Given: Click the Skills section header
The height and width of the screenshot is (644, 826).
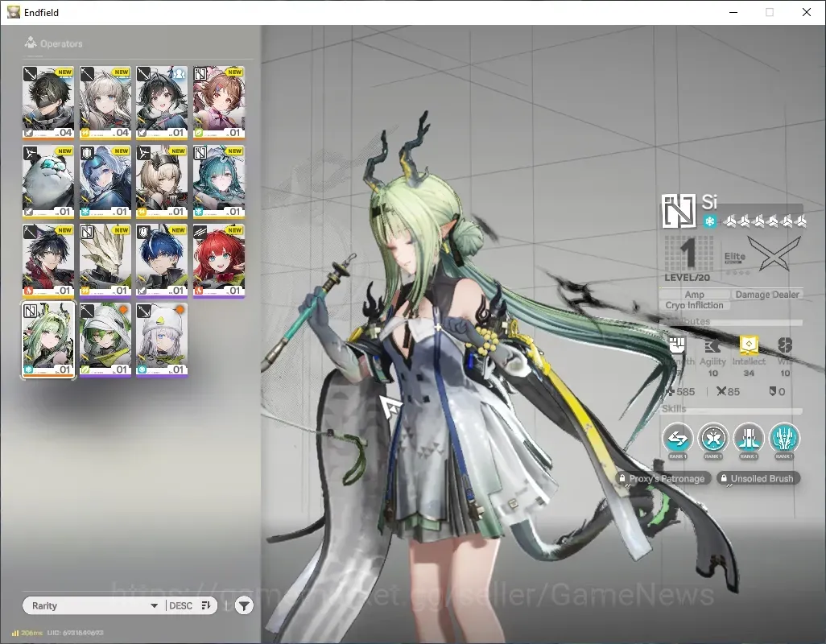Looking at the screenshot, I should (x=675, y=409).
